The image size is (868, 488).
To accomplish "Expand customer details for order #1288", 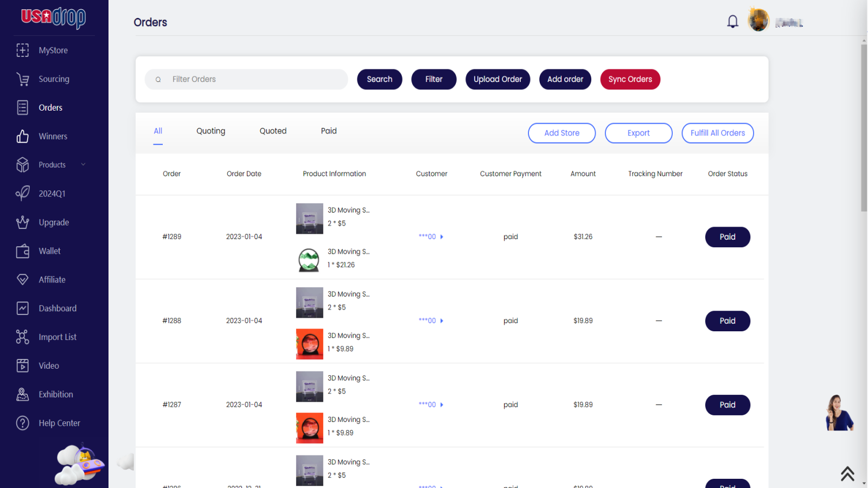I will tap(442, 321).
